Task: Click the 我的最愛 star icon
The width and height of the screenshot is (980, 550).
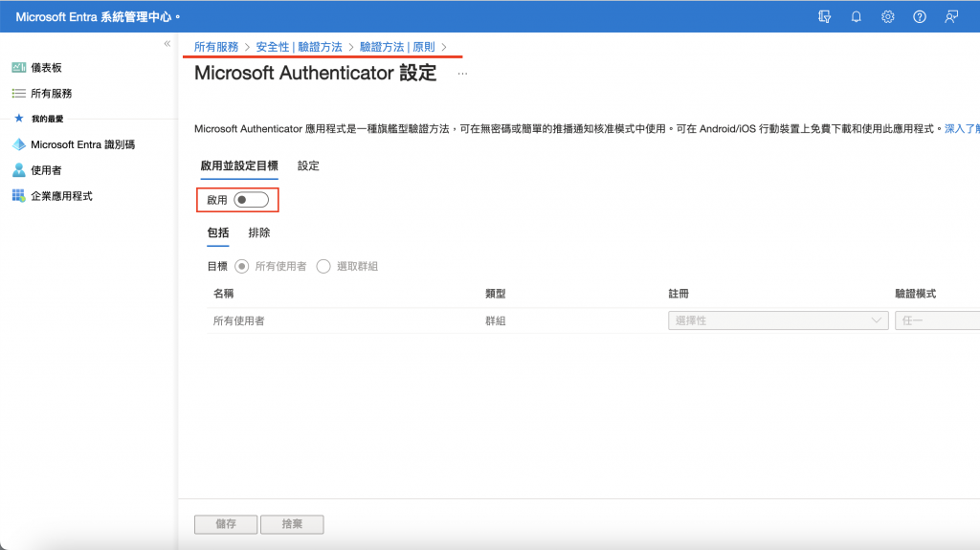Action: click(x=19, y=118)
